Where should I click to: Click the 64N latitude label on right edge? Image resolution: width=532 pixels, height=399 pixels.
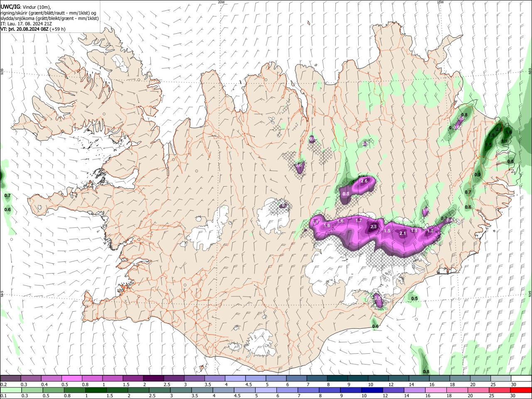(x=530, y=293)
